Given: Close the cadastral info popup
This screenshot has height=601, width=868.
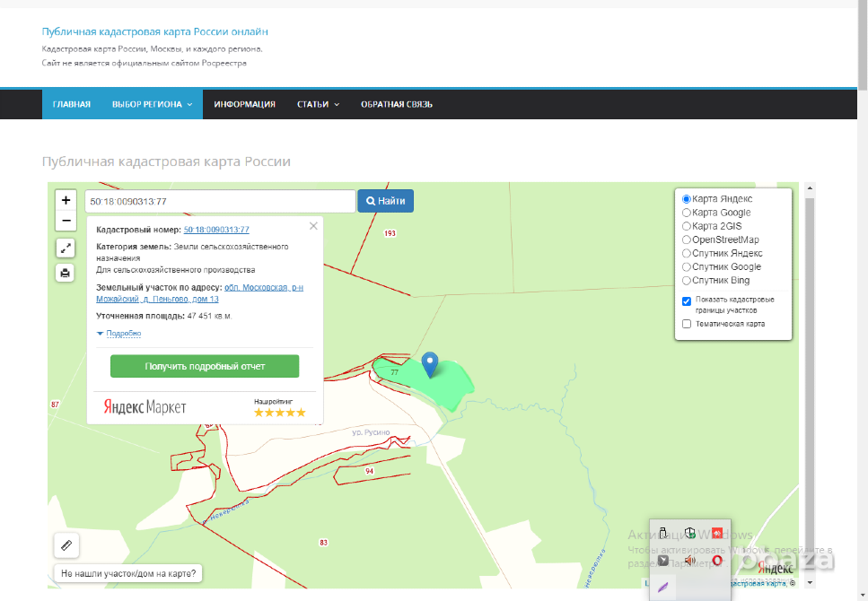Looking at the screenshot, I should (313, 227).
